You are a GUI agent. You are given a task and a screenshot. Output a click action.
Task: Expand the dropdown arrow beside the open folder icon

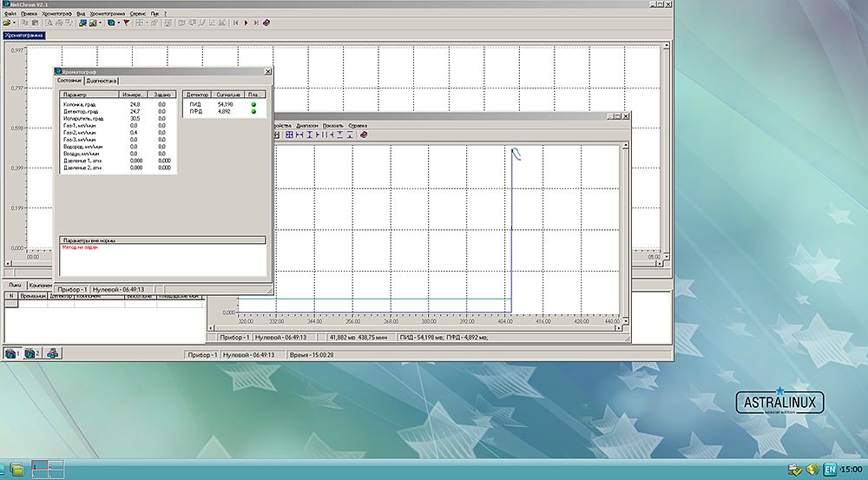tap(15, 23)
